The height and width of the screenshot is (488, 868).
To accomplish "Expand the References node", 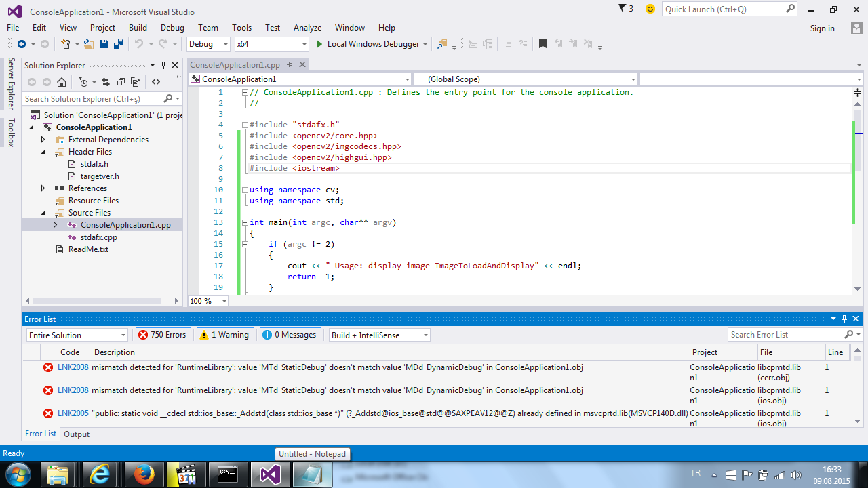I will [43, 188].
